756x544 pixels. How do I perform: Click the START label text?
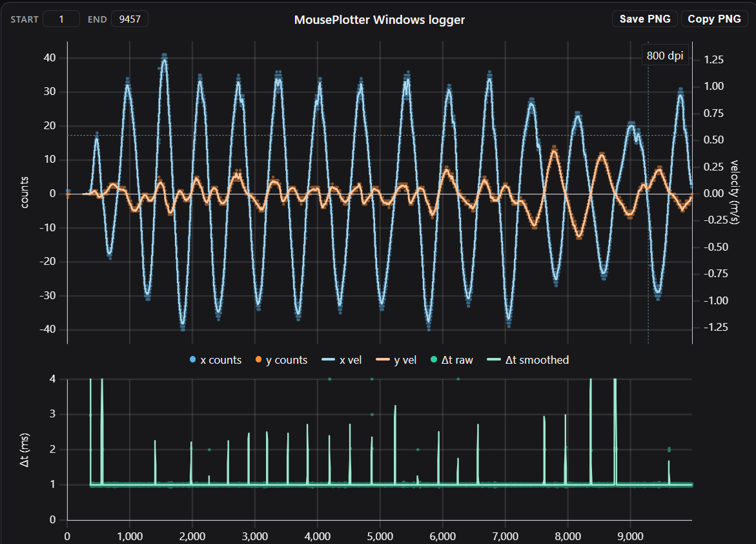point(25,20)
